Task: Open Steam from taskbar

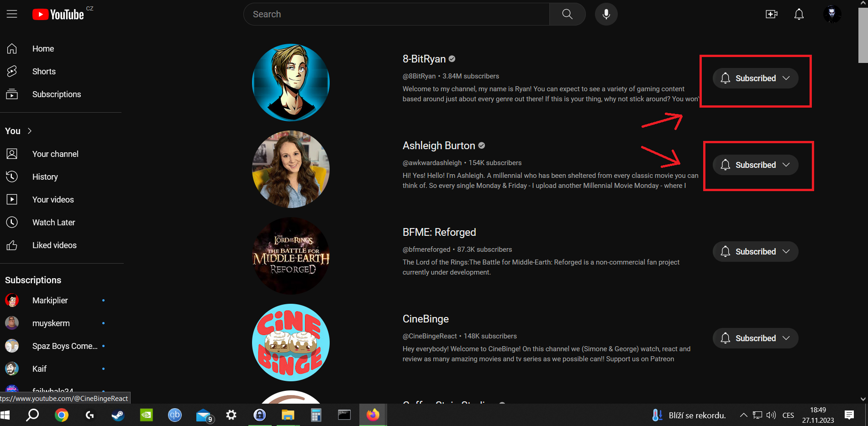Action: [x=118, y=415]
